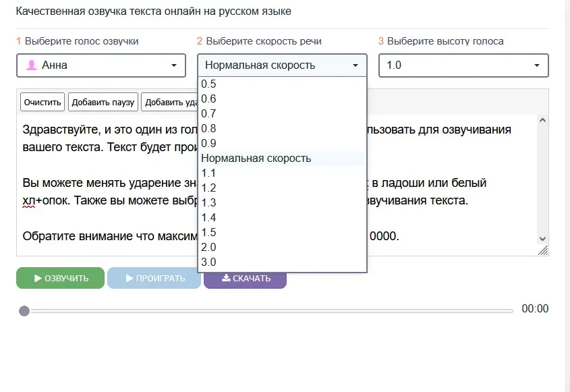Viewport: 570px width, 392px height.
Task: Click the text area scroll up arrow
Action: click(543, 120)
